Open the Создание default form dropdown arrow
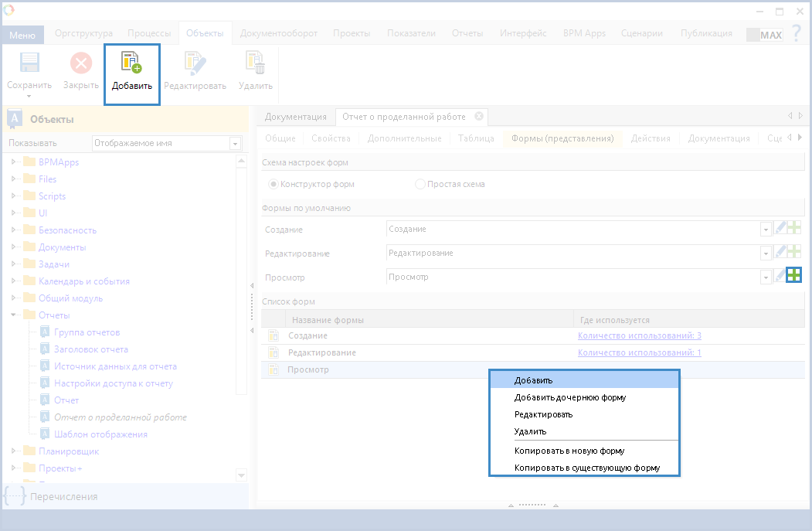Screen dimensions: 812x531 766,229
